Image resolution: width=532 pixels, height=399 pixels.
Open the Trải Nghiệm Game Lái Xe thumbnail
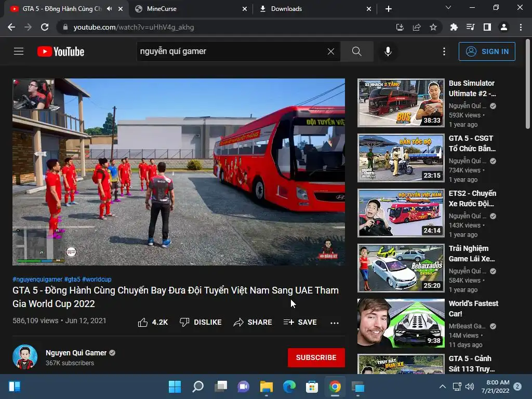click(x=401, y=268)
